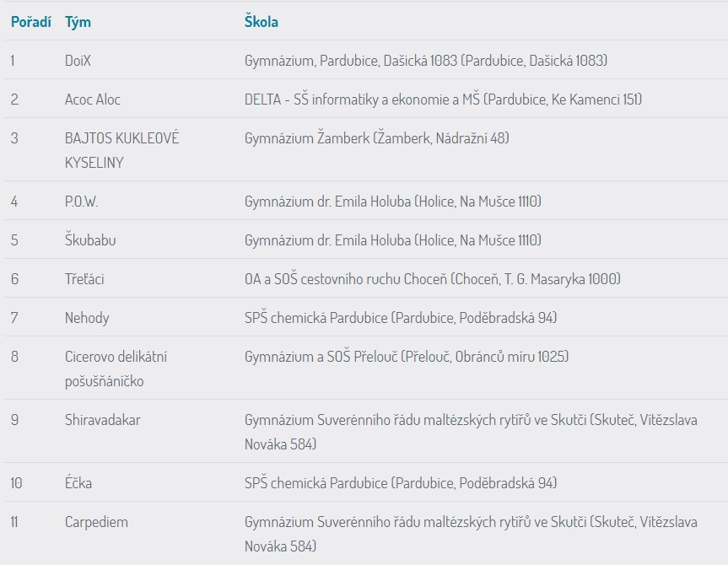Click the Nehody team name
Viewport: 728px width, 565px height.
click(x=87, y=318)
